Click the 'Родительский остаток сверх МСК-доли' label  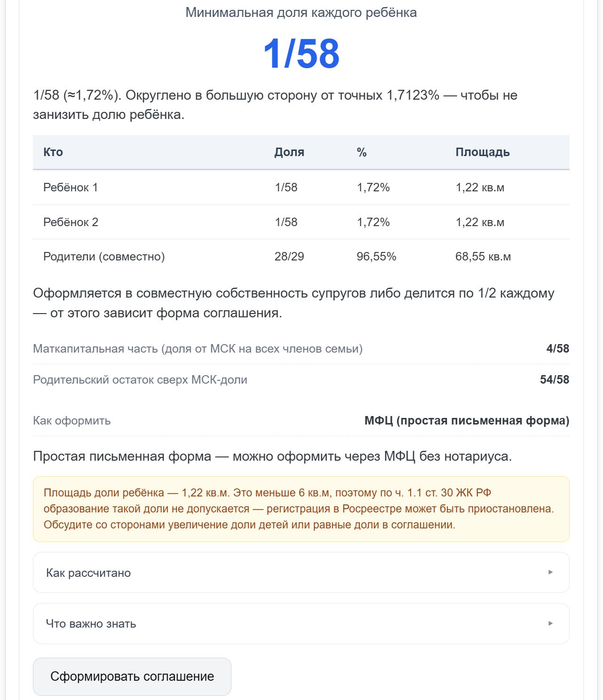140,379
